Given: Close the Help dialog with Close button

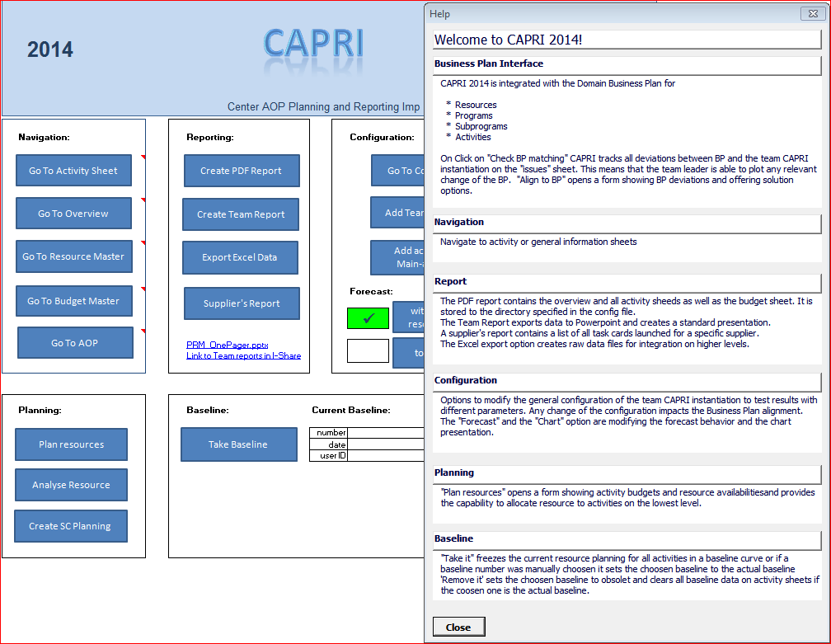Looking at the screenshot, I should [x=458, y=627].
